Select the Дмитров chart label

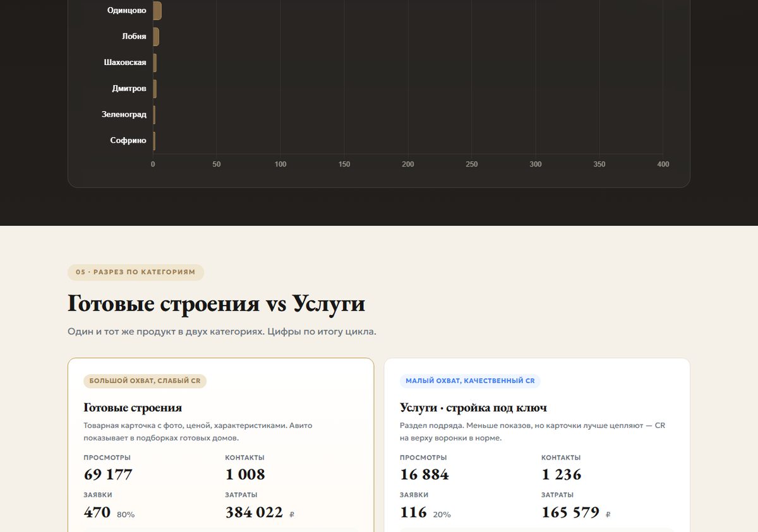coord(129,89)
